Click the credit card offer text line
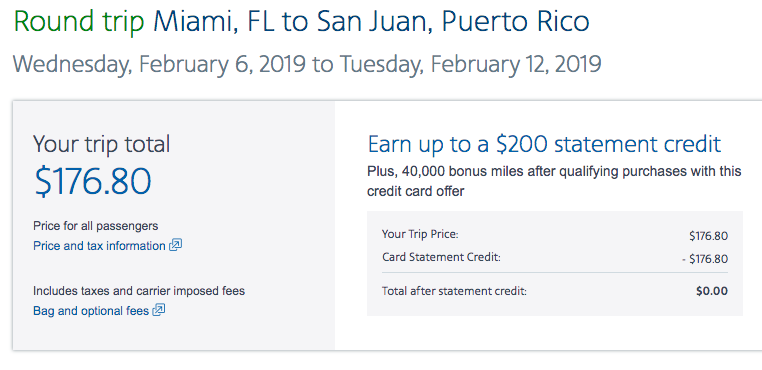 416,192
